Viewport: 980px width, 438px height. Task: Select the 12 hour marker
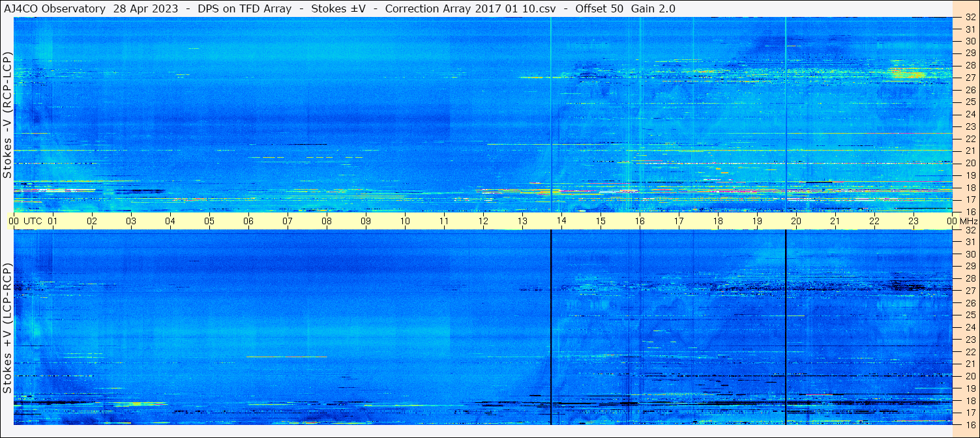tap(483, 221)
